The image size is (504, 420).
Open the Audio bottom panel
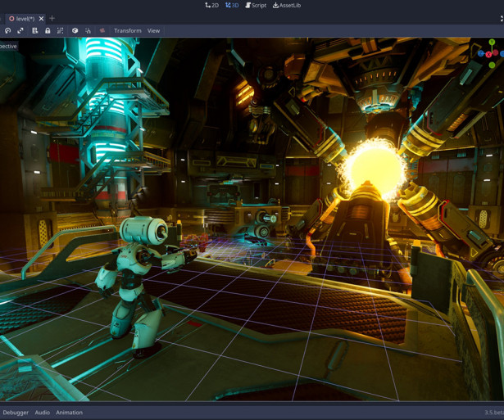tap(43, 413)
